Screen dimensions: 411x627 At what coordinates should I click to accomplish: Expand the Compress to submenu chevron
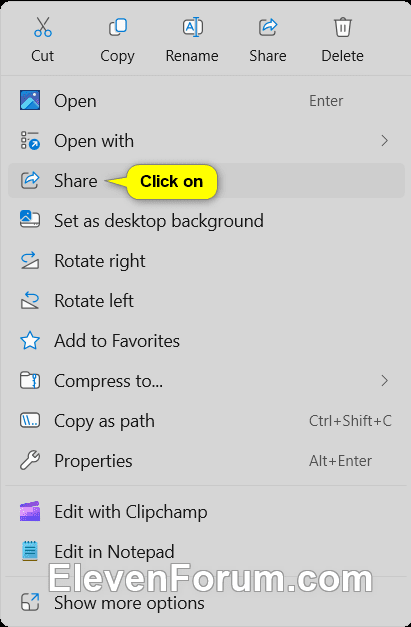coord(385,381)
